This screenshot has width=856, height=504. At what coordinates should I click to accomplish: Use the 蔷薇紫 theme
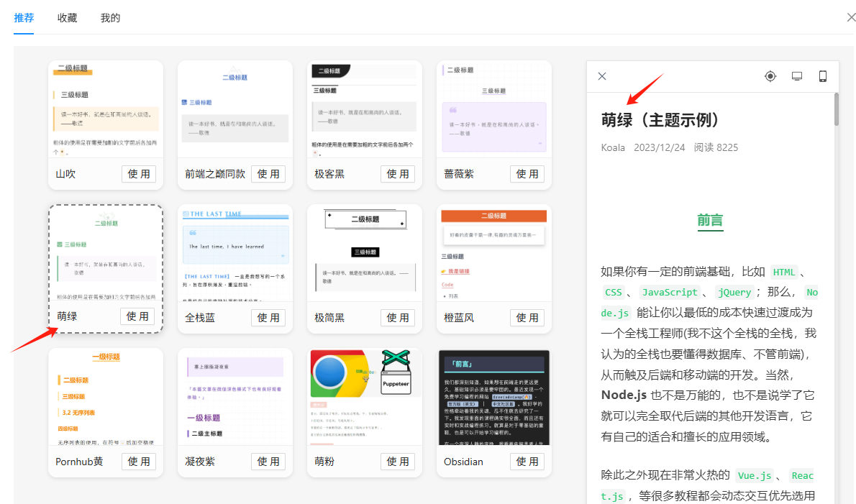tap(527, 174)
